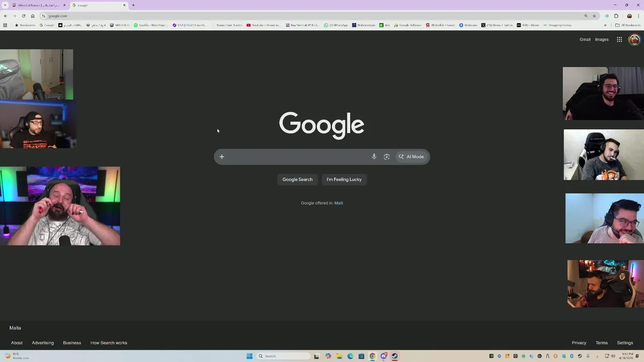Open Microsoft Store from the taskbar
This screenshot has width=644, height=362.
point(361,356)
